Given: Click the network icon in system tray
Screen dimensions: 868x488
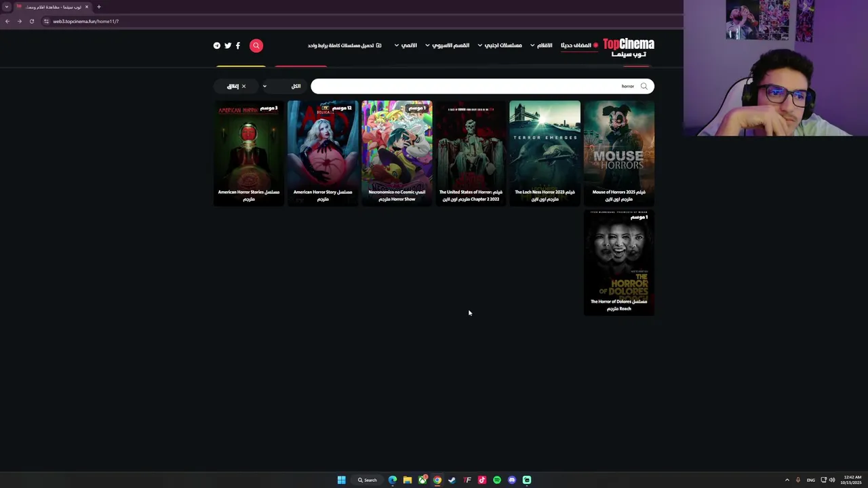Looking at the screenshot, I should (x=824, y=480).
